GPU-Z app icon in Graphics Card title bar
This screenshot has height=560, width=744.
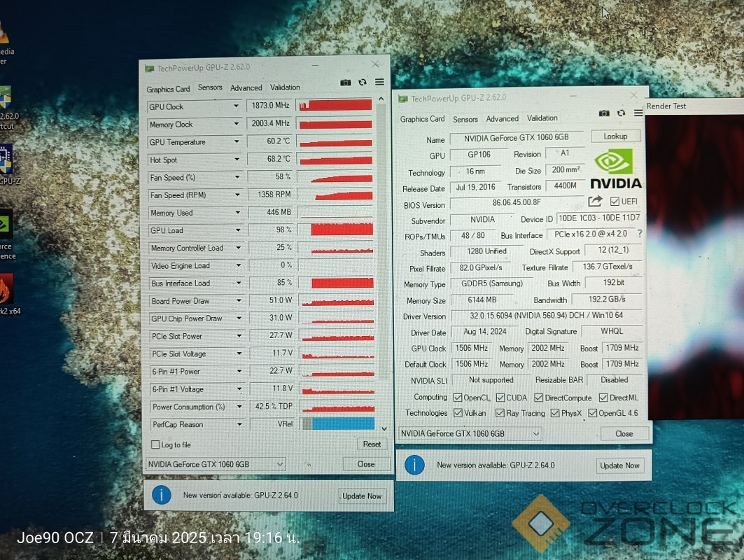tap(403, 99)
